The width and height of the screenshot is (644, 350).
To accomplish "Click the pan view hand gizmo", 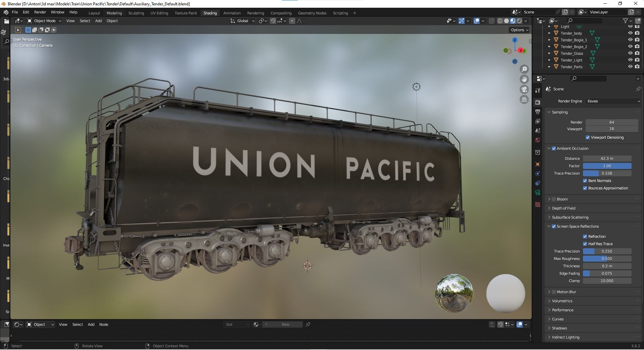I will click(x=524, y=79).
